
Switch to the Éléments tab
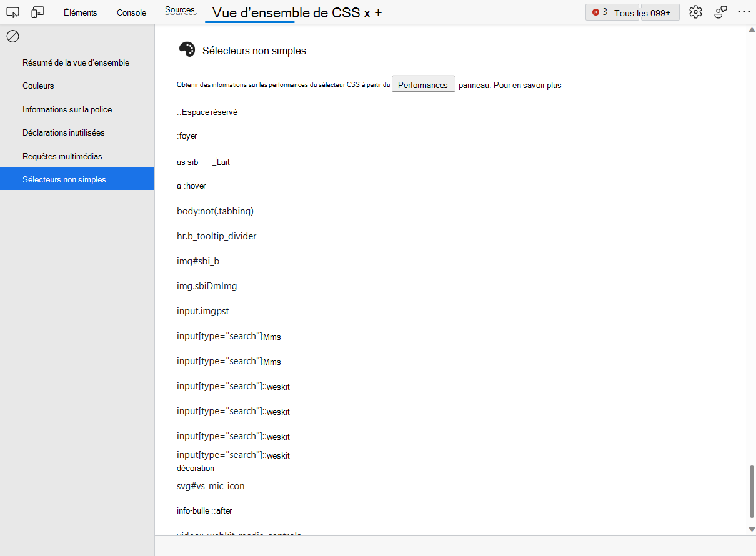click(x=81, y=12)
